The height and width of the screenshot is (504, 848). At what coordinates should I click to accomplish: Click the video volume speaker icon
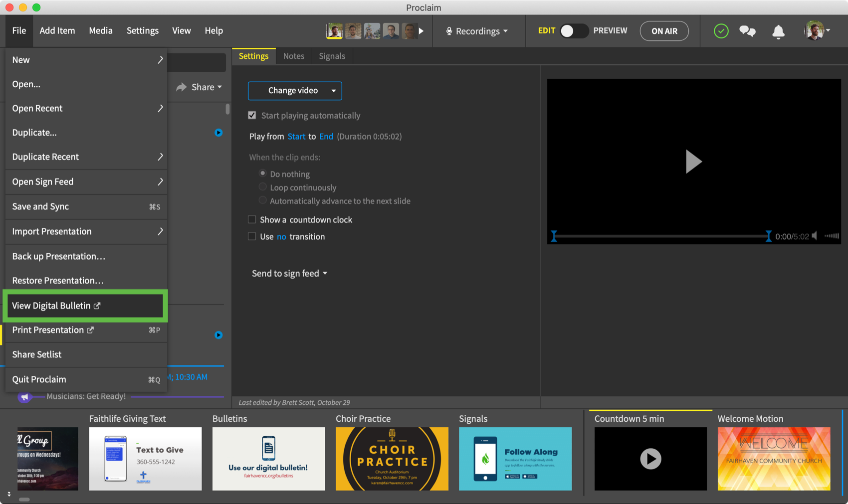click(815, 236)
